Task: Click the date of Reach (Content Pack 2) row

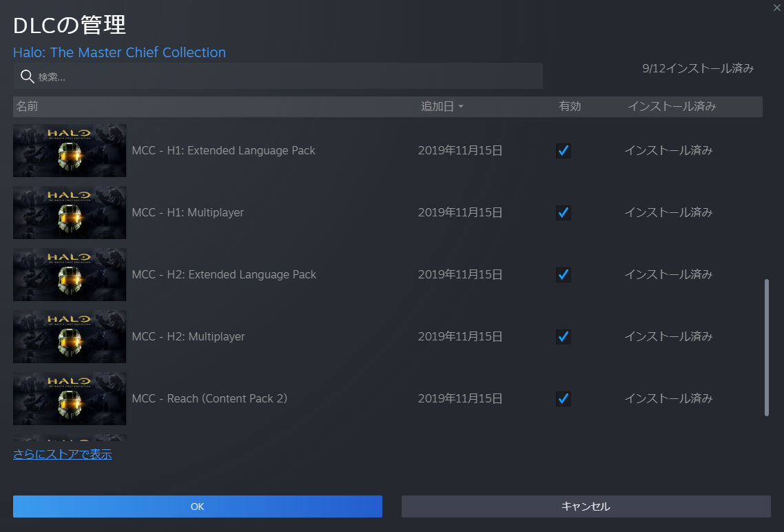Action: coord(460,398)
